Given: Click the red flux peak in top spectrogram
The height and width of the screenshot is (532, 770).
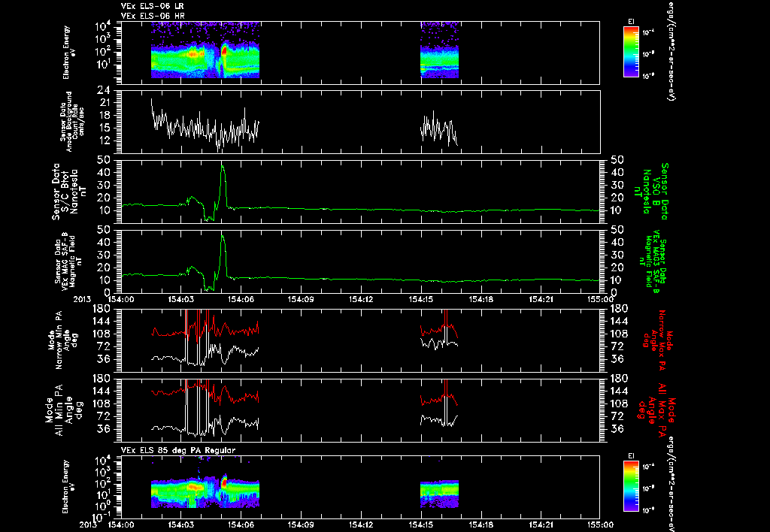Looking at the screenshot, I should tap(224, 50).
